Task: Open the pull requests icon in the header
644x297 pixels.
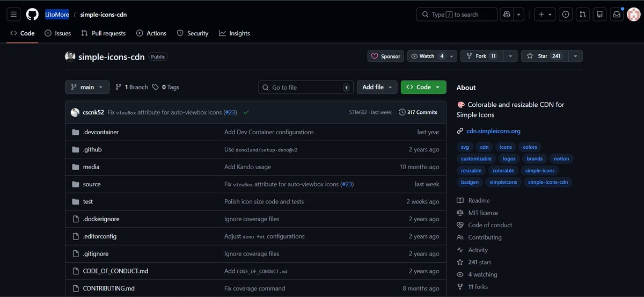Action: pyautogui.click(x=583, y=15)
